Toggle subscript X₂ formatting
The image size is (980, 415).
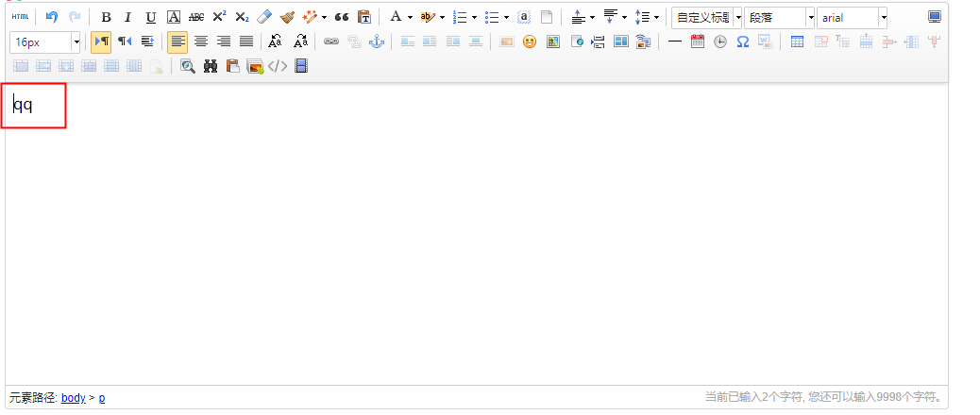coord(242,18)
